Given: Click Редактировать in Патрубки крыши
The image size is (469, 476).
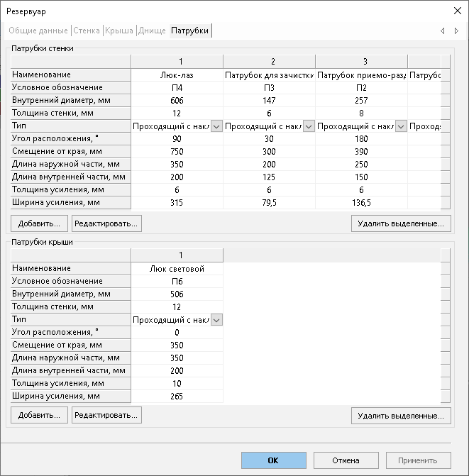Looking at the screenshot, I should tap(106, 415).
